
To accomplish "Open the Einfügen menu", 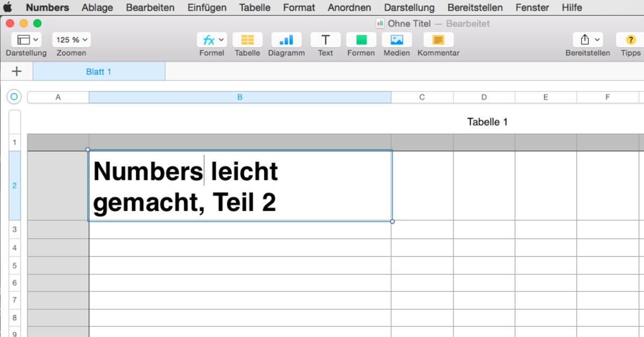I will tap(207, 8).
